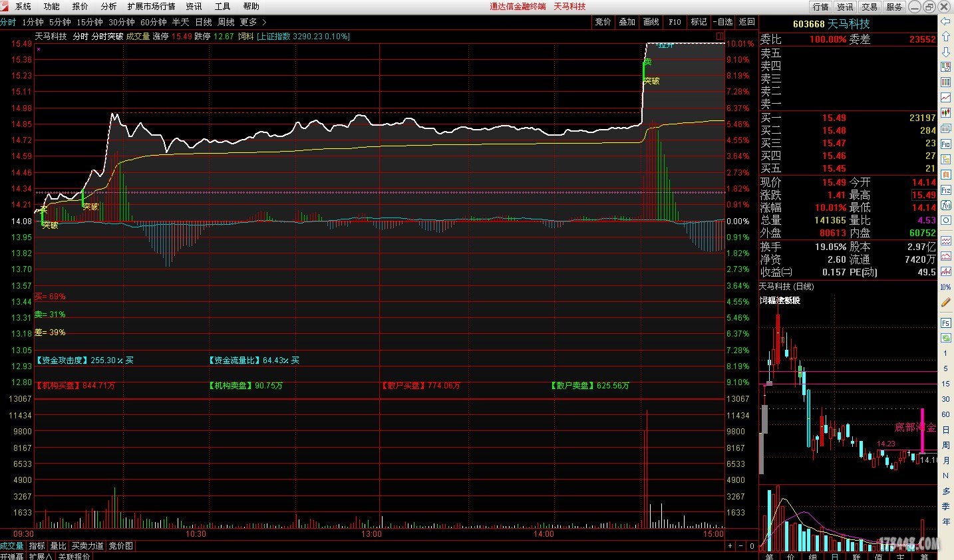Click the third red multi-line chart icon

coord(945,271)
